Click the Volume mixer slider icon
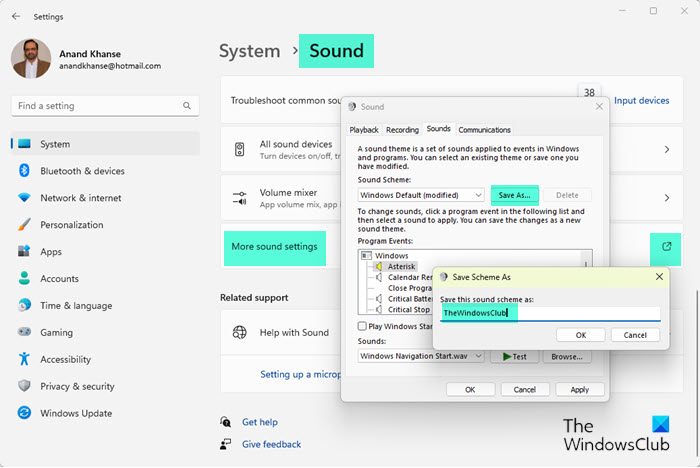Viewport: 700px width, 468px height. pos(240,198)
